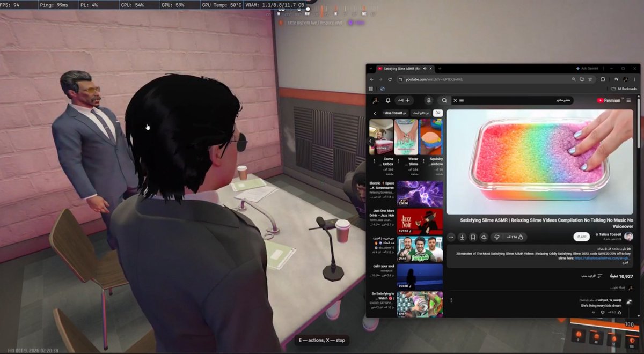Bookmark this page with the star icon
The width and height of the screenshot is (644, 354).
pos(591,79)
